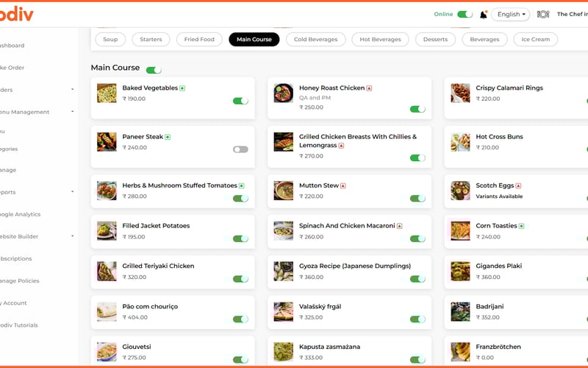This screenshot has height=368, width=588.
Task: Toggle Mutton Stew availability
Action: 417,198
